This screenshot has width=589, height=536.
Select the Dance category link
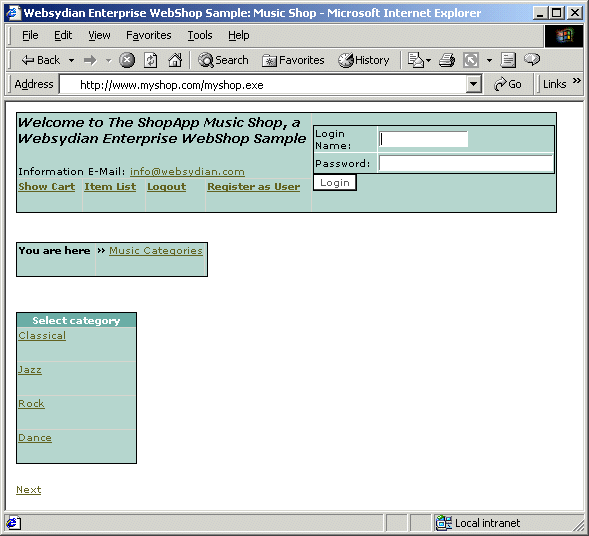pos(35,438)
